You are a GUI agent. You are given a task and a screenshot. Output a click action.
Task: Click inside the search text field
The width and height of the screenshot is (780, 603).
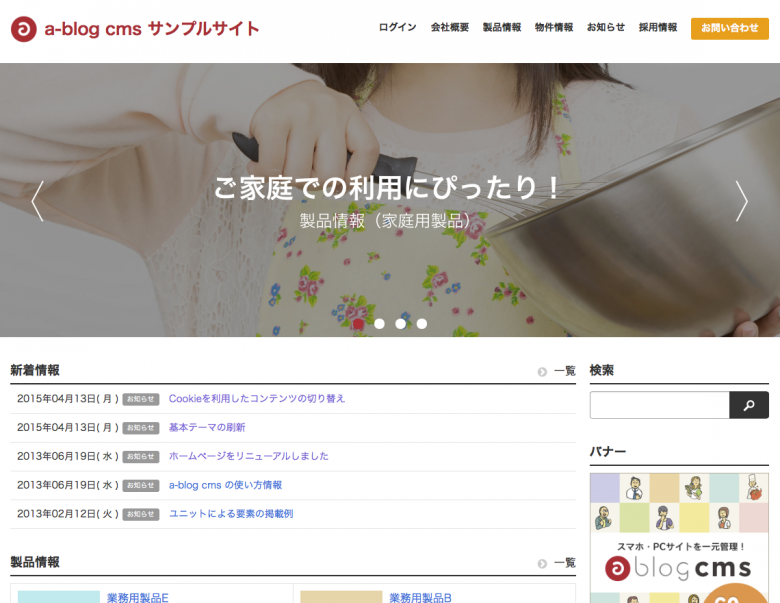click(659, 405)
